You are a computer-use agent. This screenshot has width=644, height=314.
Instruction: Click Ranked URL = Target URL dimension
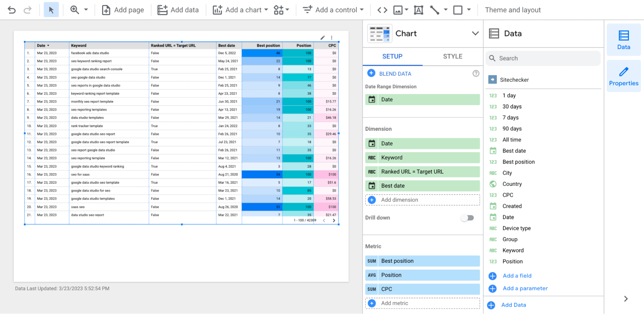[422, 172]
